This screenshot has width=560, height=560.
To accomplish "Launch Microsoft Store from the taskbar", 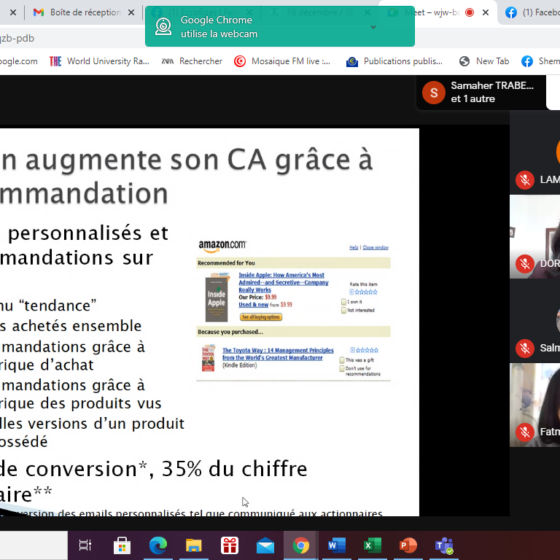I will 122,545.
